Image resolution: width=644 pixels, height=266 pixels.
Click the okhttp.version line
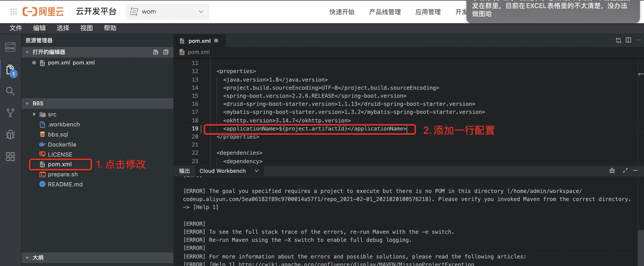coord(287,120)
